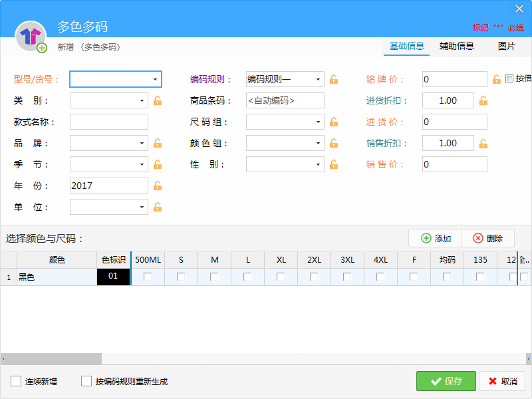Click the multi-color shirt logo icon
Viewport: 532px width, 399px height.
tap(31, 37)
